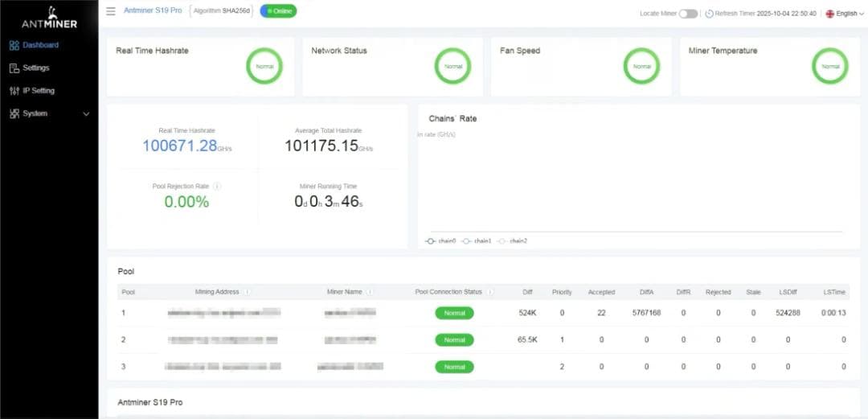Click Real Time Hashrate Normal ring

(x=264, y=66)
